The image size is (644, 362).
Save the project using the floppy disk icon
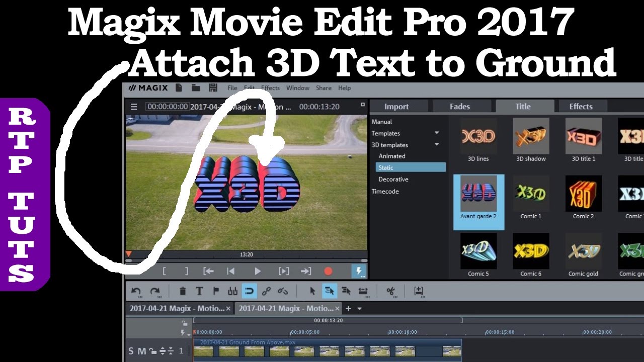tap(213, 88)
